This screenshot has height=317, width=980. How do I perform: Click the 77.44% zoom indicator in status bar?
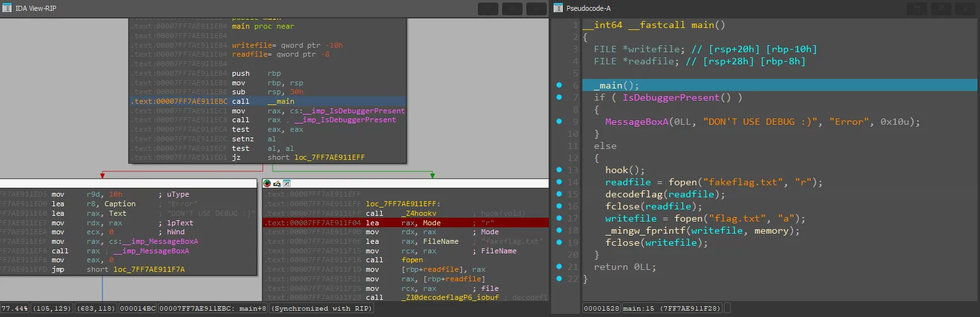click(14, 308)
